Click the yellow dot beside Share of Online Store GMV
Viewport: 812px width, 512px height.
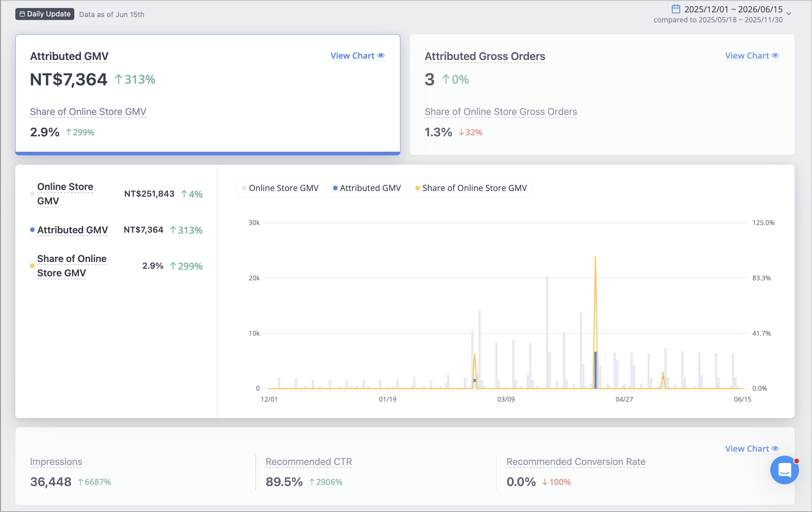click(32, 266)
